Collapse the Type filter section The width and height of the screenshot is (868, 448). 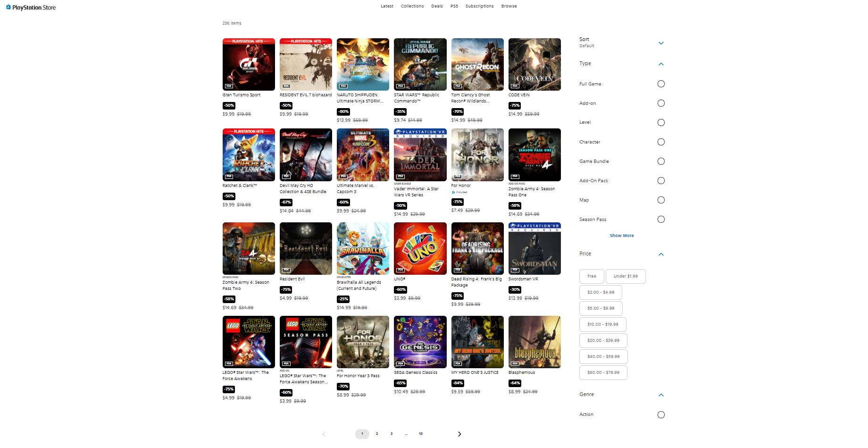click(x=661, y=64)
